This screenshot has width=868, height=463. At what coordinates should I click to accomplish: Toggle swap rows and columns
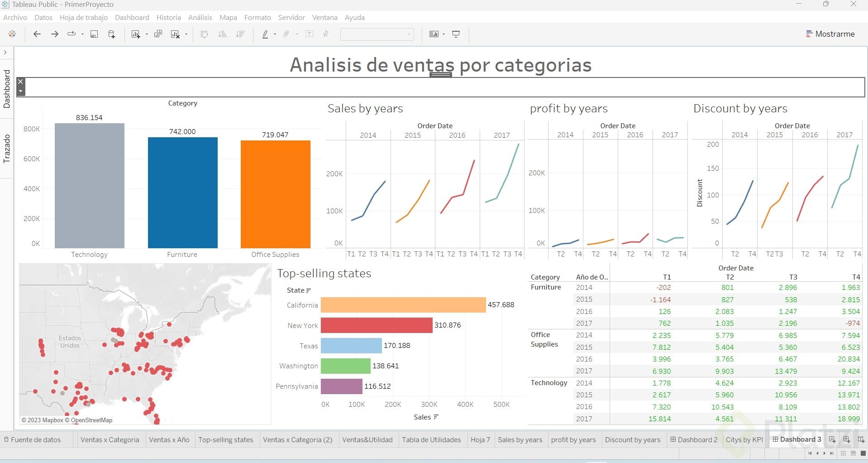(205, 34)
